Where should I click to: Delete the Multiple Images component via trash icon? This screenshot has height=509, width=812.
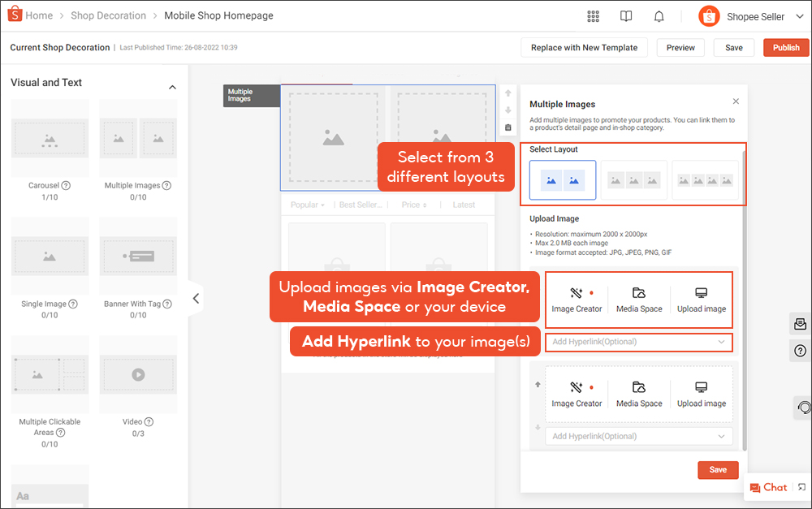[x=508, y=127]
